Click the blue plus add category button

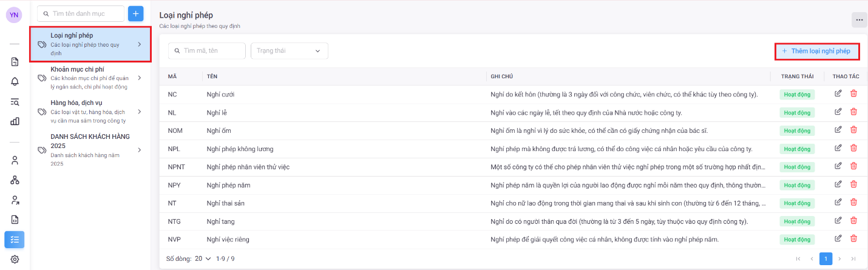[x=135, y=13]
